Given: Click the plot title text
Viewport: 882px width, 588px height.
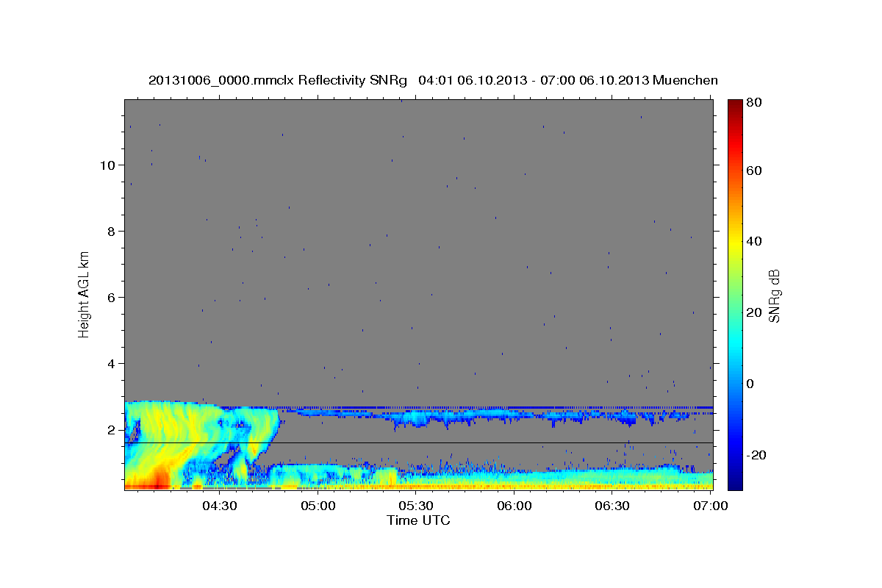Looking at the screenshot, I should [x=433, y=80].
